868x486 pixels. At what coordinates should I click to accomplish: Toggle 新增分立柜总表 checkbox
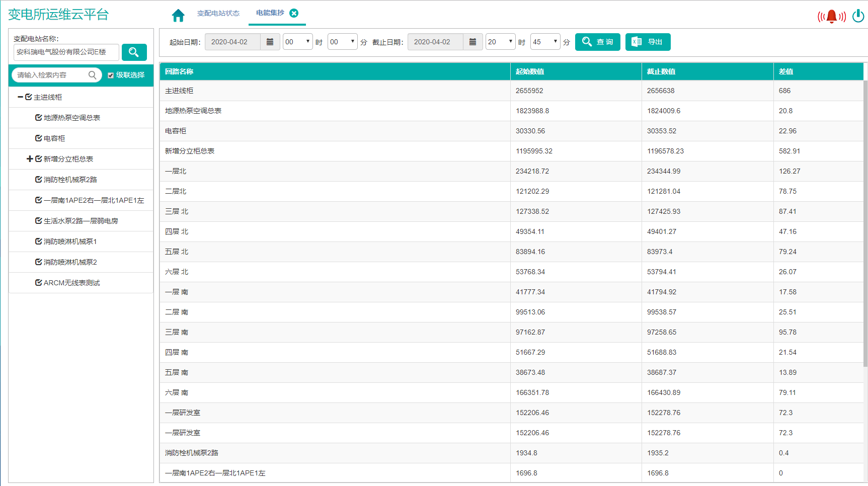click(x=39, y=159)
